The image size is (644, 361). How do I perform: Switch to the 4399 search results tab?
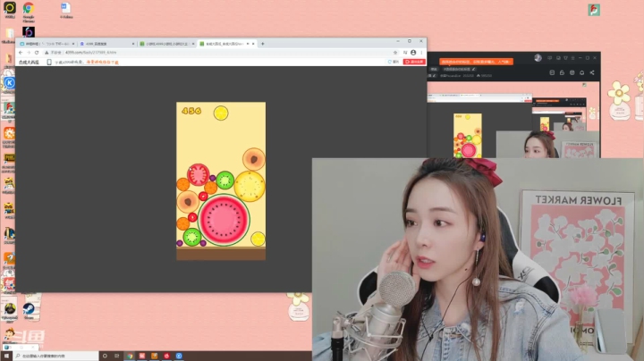click(x=106, y=44)
